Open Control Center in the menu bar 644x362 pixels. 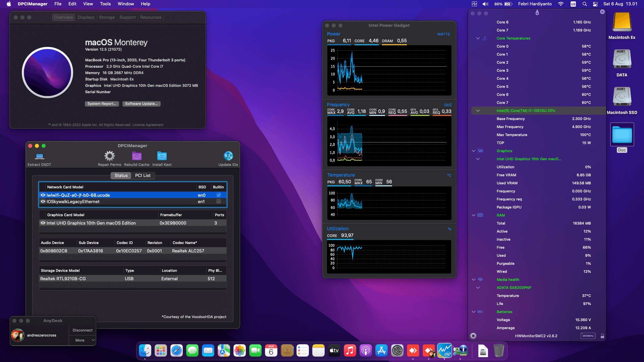click(595, 4)
